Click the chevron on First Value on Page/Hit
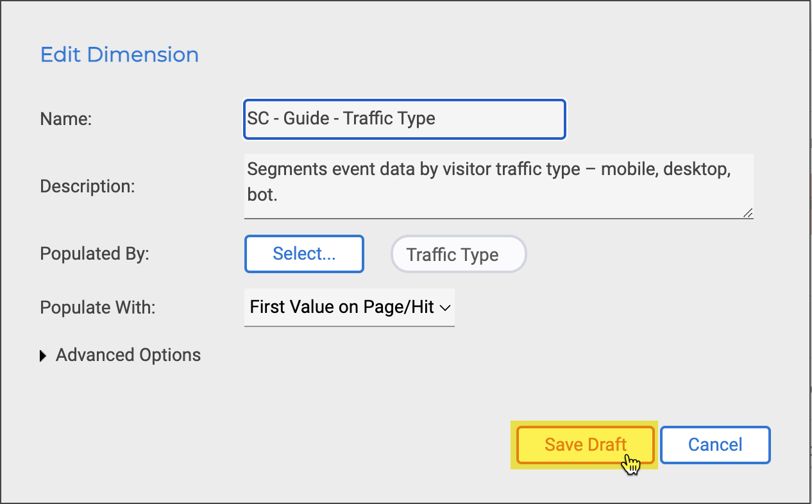The image size is (812, 504). tap(446, 308)
